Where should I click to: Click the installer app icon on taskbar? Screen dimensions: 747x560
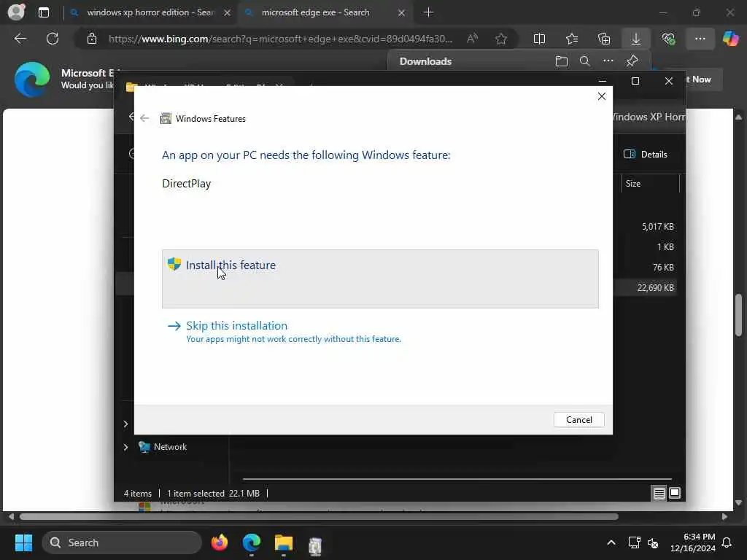pyautogui.click(x=315, y=545)
